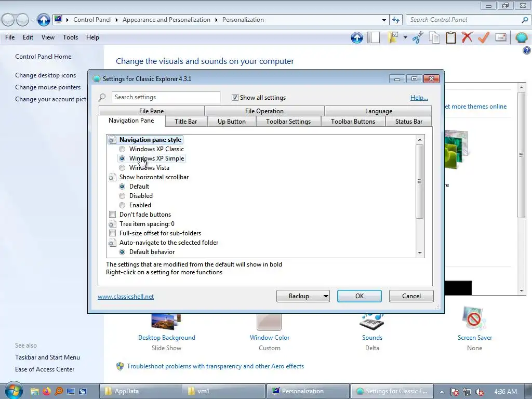This screenshot has height=399, width=532.
Task: Open Desktop Background Slide Show thumbnail
Action: 166,322
